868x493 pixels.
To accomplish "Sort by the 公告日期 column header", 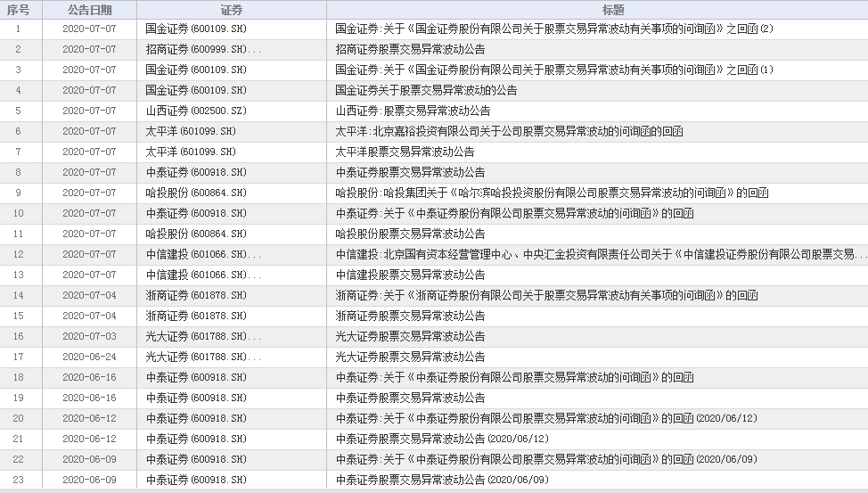I will 90,10.
